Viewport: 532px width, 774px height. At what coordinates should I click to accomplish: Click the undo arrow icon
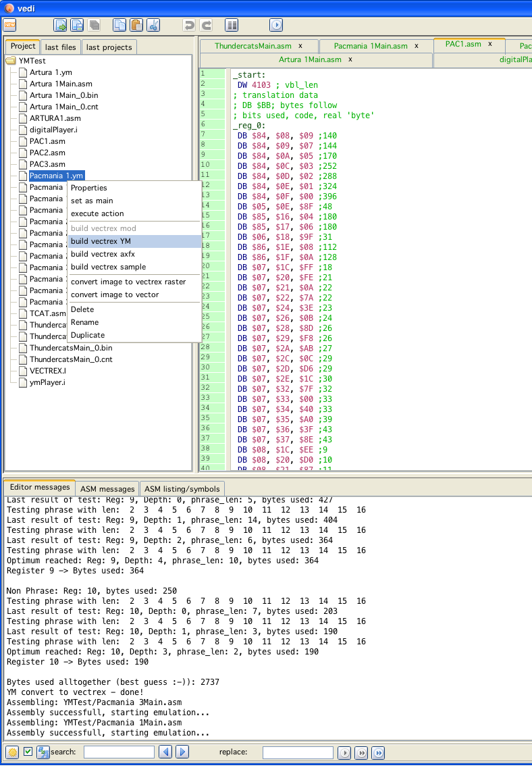190,25
